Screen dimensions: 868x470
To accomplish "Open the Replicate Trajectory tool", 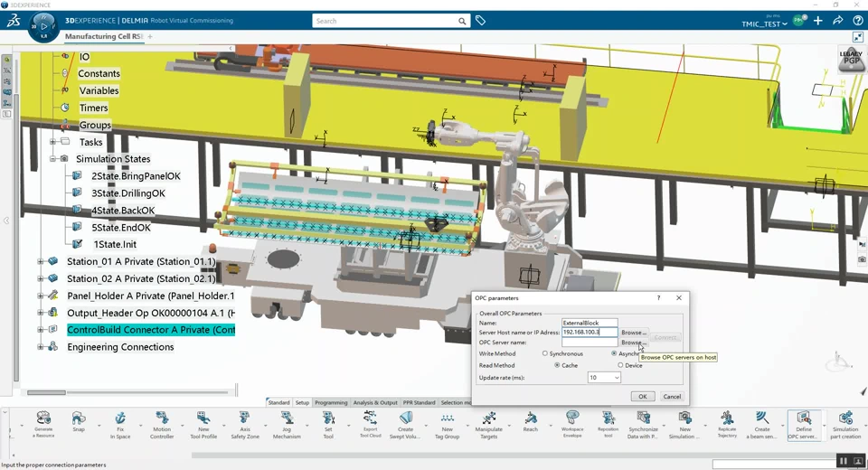I will click(x=727, y=424).
